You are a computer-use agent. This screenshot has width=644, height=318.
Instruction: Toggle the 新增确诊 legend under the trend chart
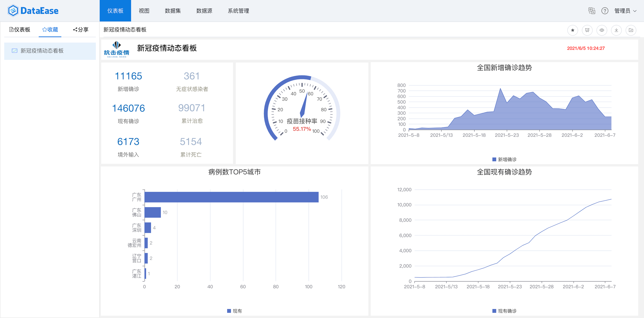[504, 159]
